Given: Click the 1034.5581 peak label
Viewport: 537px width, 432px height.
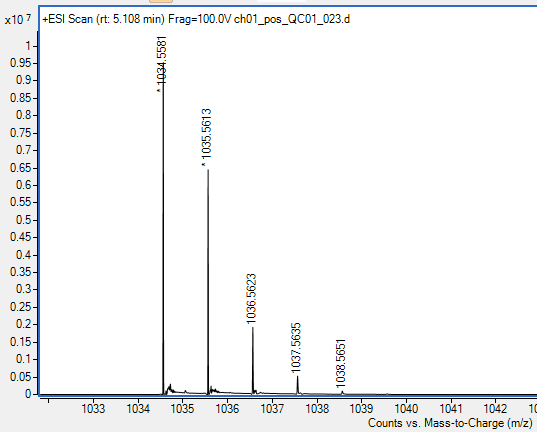Looking at the screenshot, I should [161, 60].
